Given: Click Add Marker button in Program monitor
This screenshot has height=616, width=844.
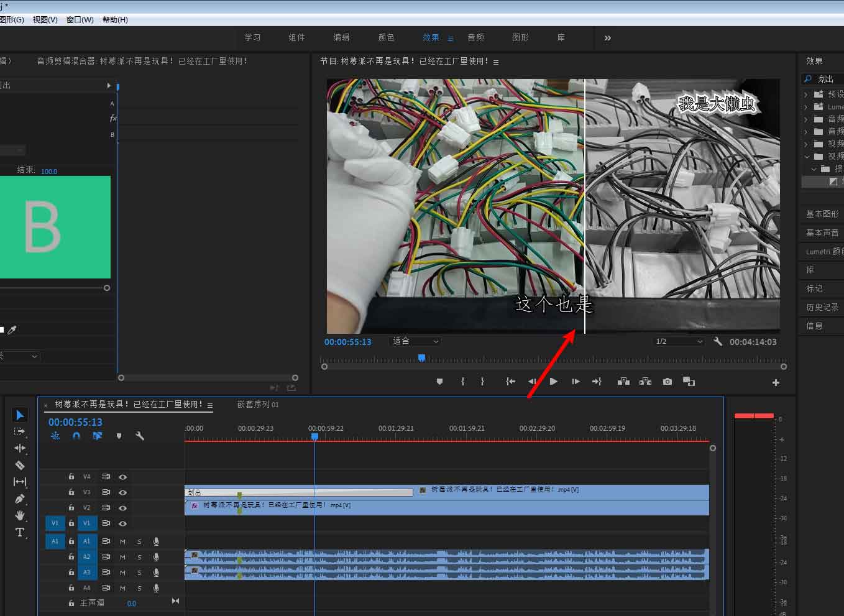Looking at the screenshot, I should tap(439, 382).
